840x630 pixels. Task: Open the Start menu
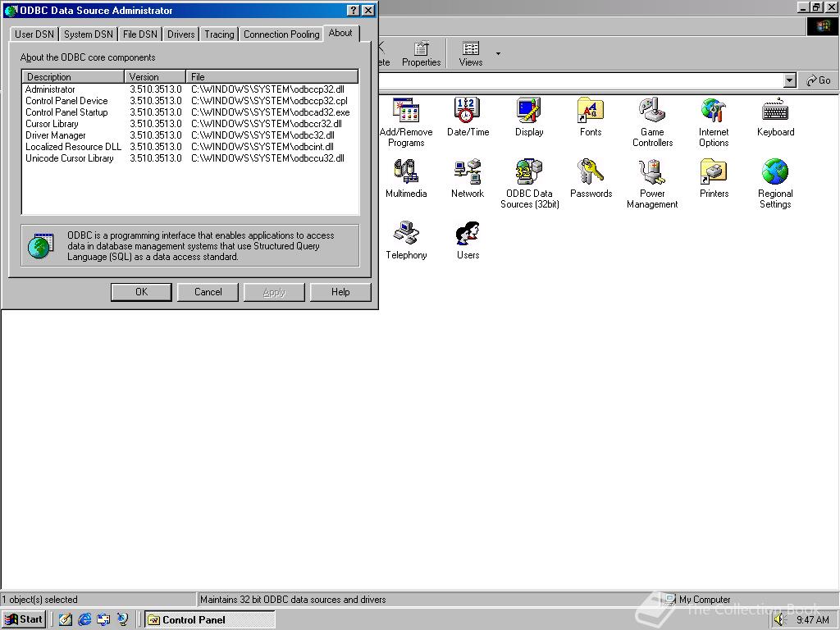[x=23, y=619]
